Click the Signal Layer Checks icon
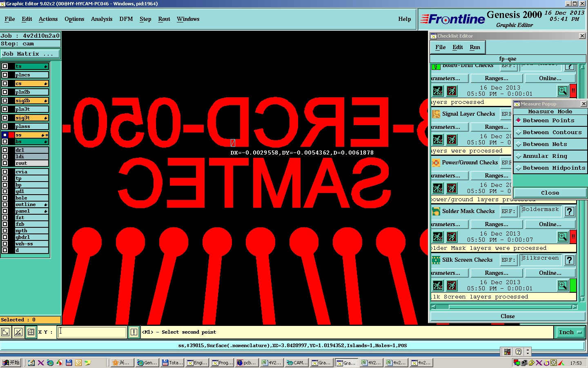This screenshot has width=588, height=368. click(436, 114)
